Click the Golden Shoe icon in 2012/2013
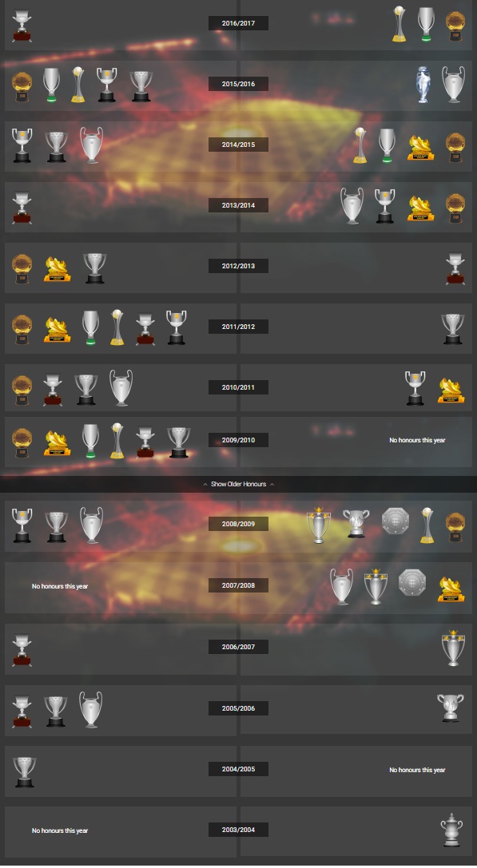The width and height of the screenshot is (477, 868). tap(57, 269)
